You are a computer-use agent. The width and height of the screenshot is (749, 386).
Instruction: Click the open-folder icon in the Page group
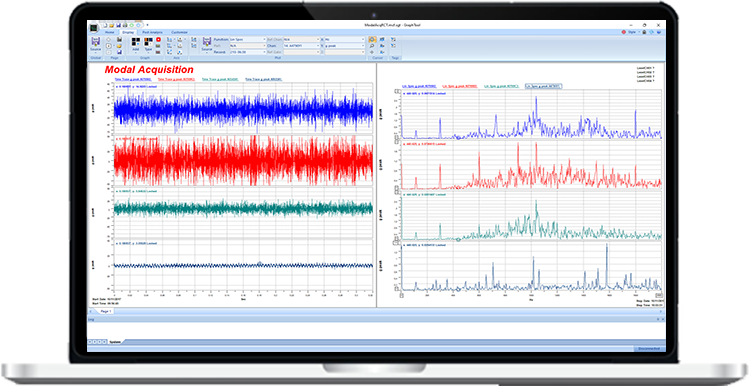pyautogui.click(x=119, y=46)
